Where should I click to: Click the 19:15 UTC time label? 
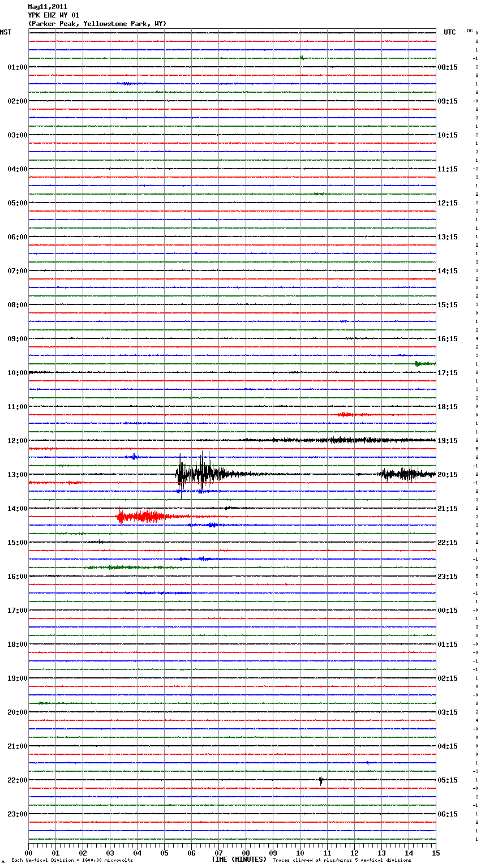click(448, 441)
